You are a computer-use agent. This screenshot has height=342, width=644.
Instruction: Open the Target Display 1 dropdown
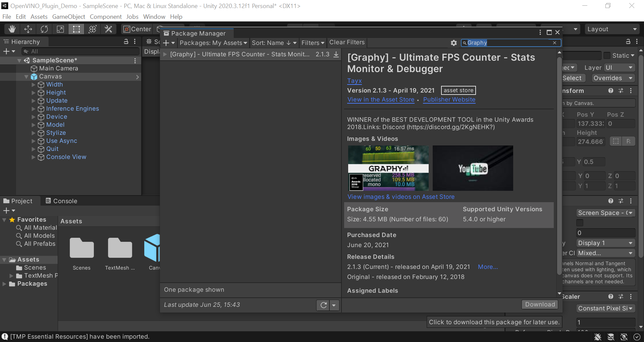(606, 243)
